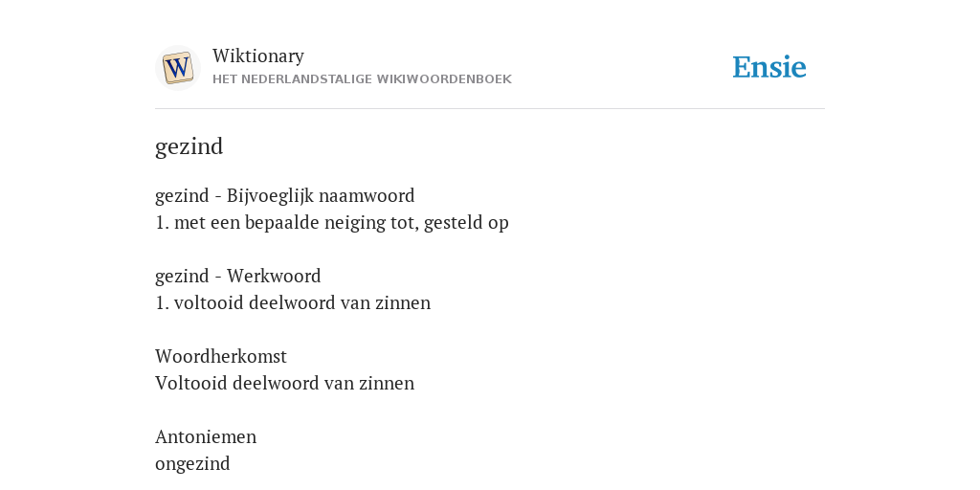The width and height of the screenshot is (980, 490).
Task: Select the Wiktionary source title
Action: pyautogui.click(x=258, y=56)
